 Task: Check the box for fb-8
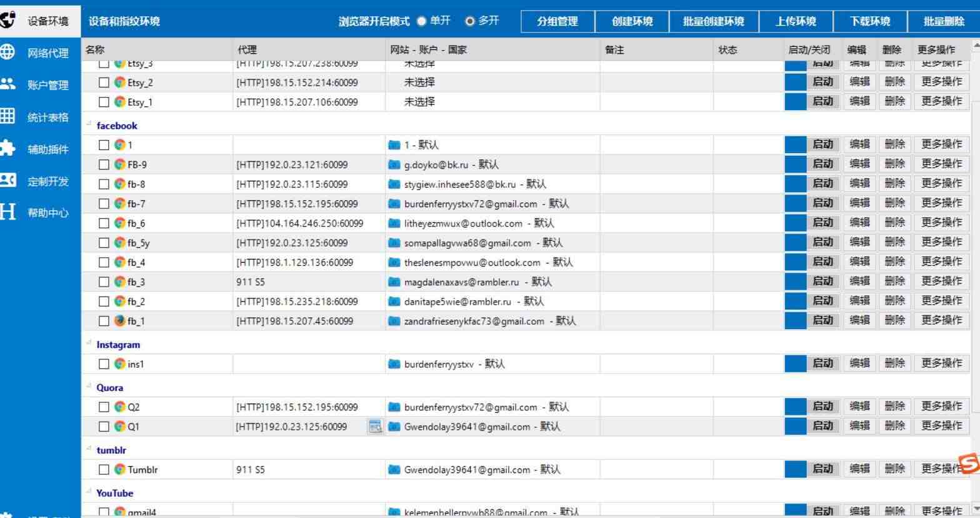click(x=104, y=184)
